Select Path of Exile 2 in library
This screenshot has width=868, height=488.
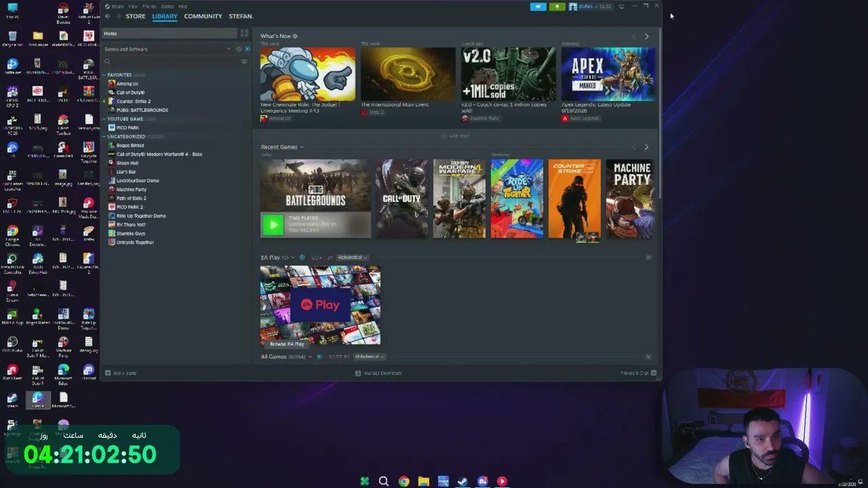point(131,198)
